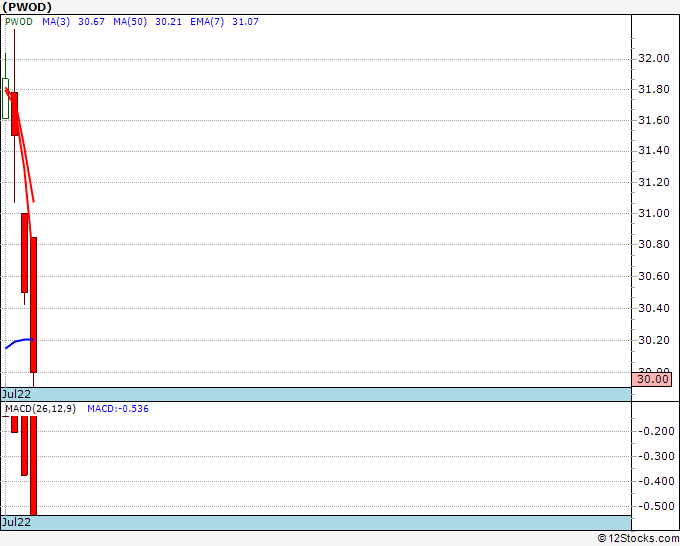Screen dimensions: 680x546
Task: Click the highlighted 30.00 current price tag
Action: [x=652, y=379]
